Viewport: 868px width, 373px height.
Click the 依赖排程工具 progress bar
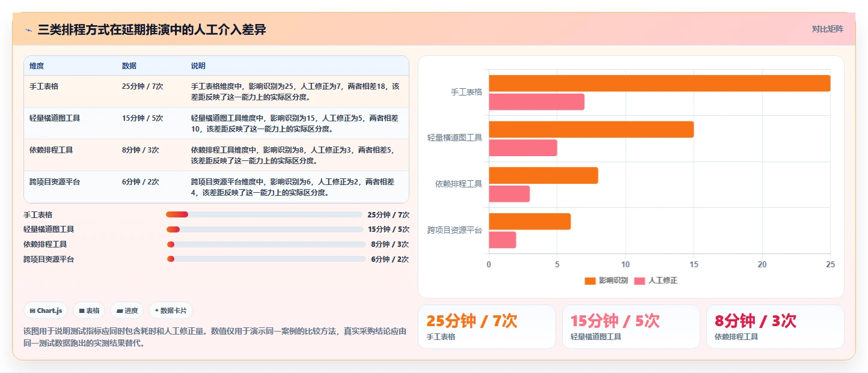tap(266, 244)
